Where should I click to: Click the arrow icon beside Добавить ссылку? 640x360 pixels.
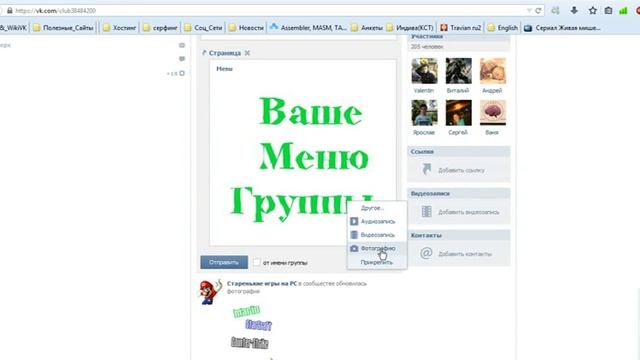point(427,169)
